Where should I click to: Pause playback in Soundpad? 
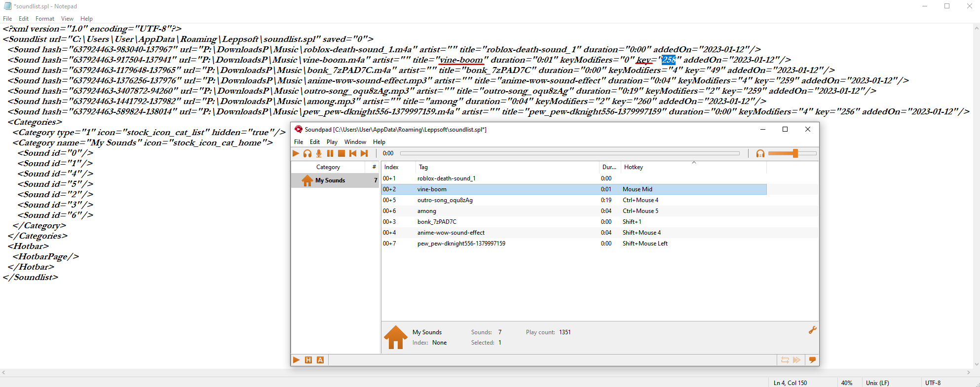[330, 153]
